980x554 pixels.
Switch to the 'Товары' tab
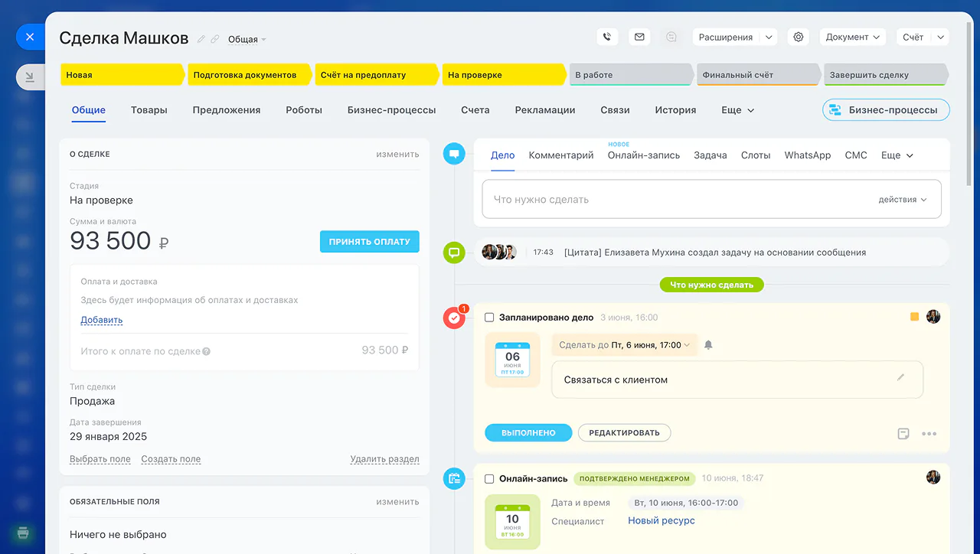click(x=149, y=110)
